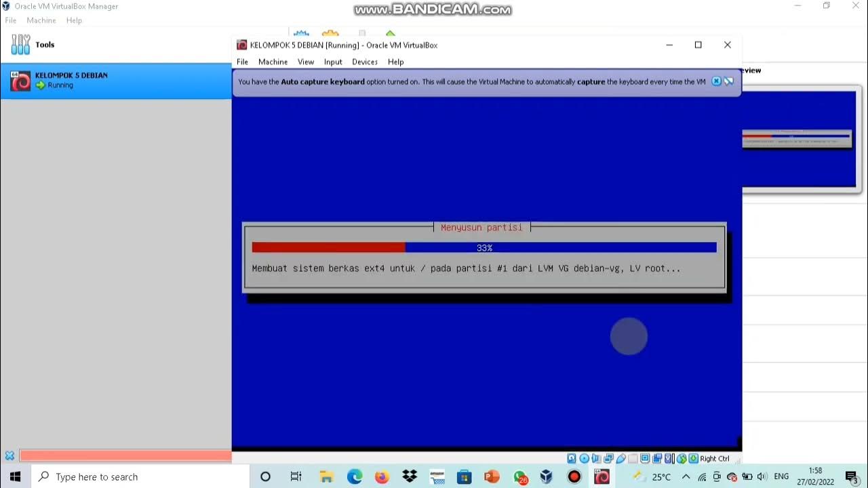Open the Wi-Fi network tray icon
868x488 pixels.
point(703,477)
